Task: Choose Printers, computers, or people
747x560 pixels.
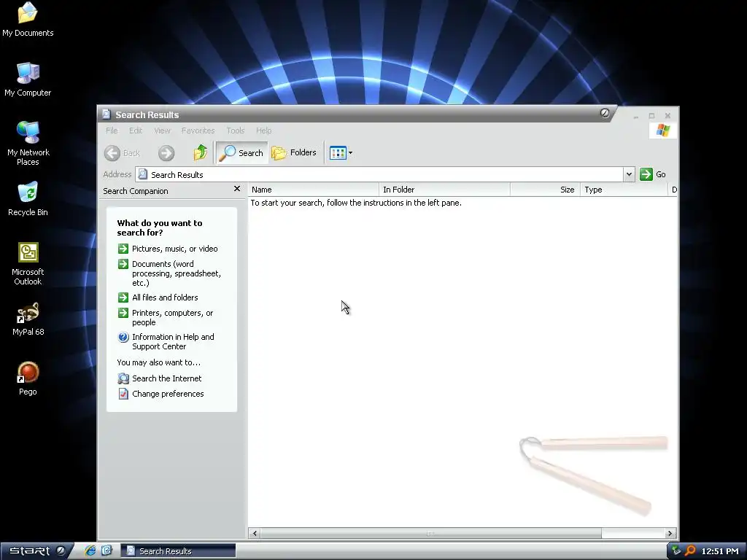Action: pyautogui.click(x=172, y=318)
